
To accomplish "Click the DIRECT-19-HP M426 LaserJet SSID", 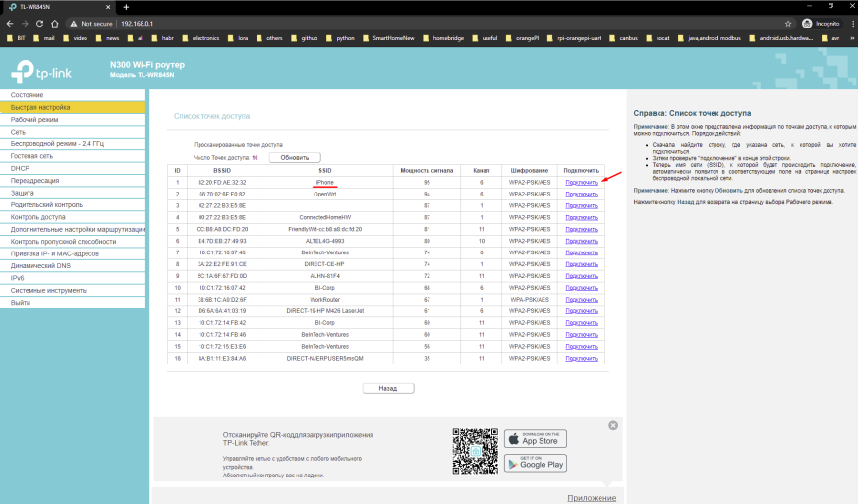I will pos(325,310).
